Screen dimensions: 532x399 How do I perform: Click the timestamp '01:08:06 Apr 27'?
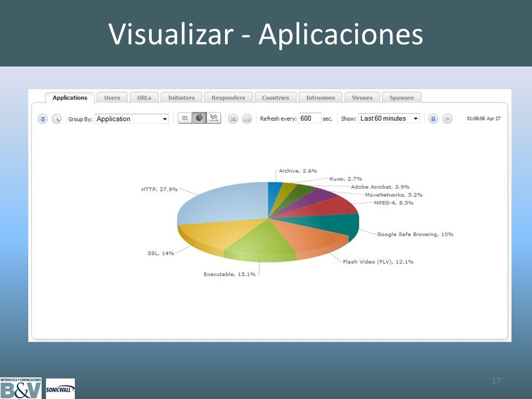483,119
